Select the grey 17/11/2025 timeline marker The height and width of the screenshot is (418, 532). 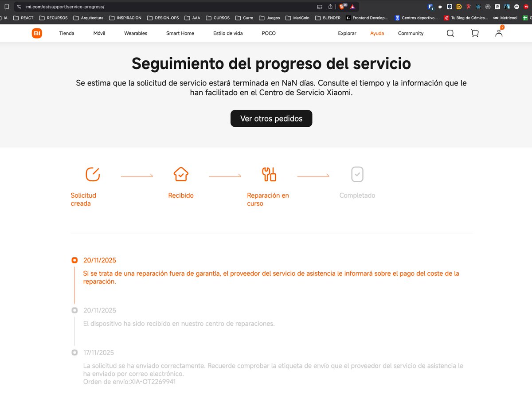(74, 352)
